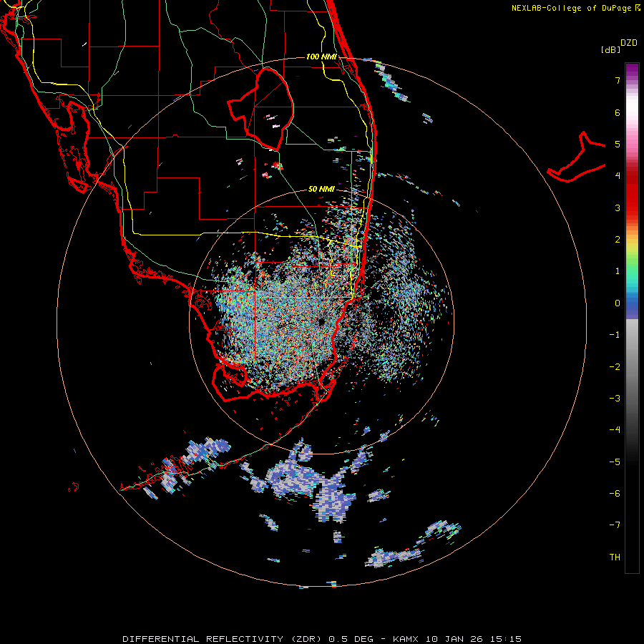Click the 3 value on color scale

coord(618,208)
